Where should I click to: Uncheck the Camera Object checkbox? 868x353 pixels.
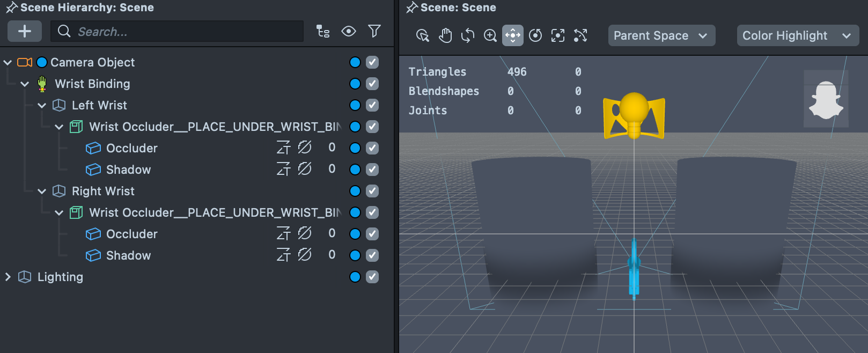[372, 62]
